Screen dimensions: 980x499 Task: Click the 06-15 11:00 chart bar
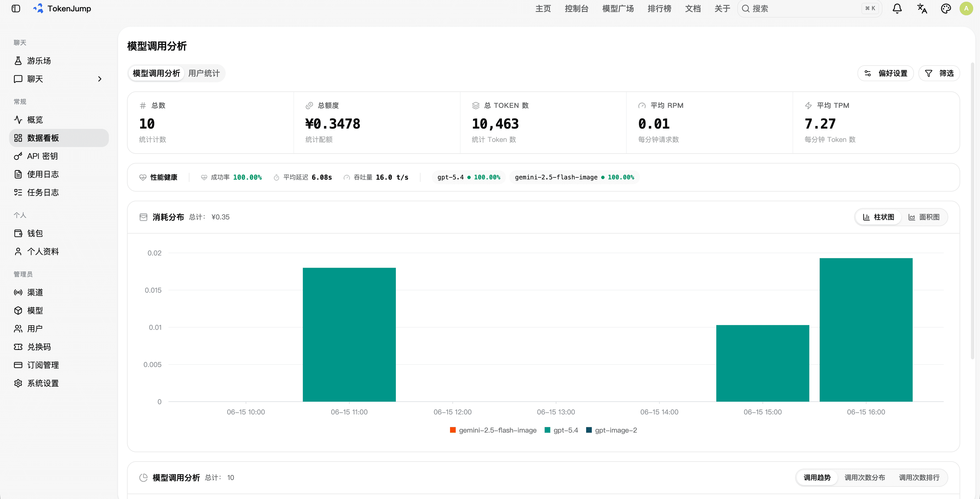(x=349, y=334)
